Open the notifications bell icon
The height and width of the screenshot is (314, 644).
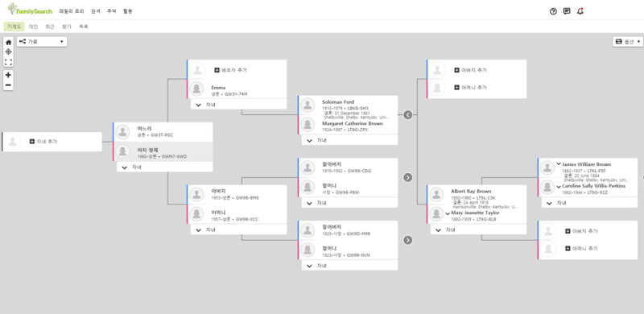tap(580, 11)
